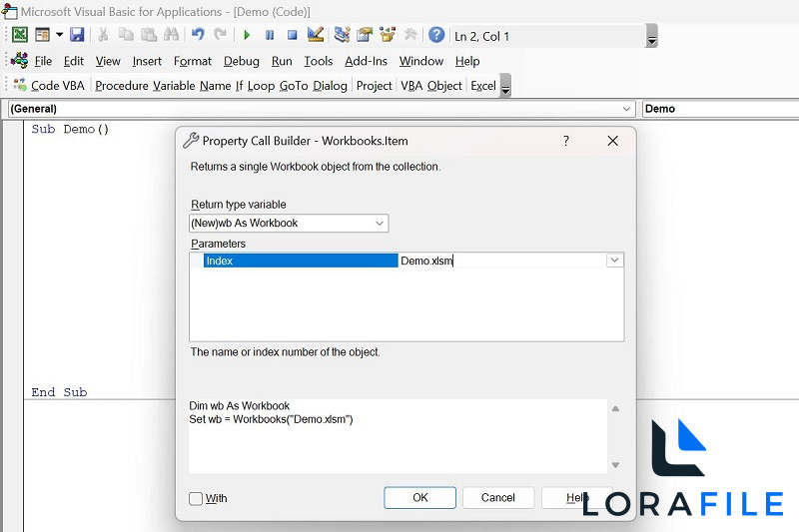Image resolution: width=799 pixels, height=532 pixels.
Task: Expand the Standard toolbar options arrow
Action: pyautogui.click(x=651, y=36)
